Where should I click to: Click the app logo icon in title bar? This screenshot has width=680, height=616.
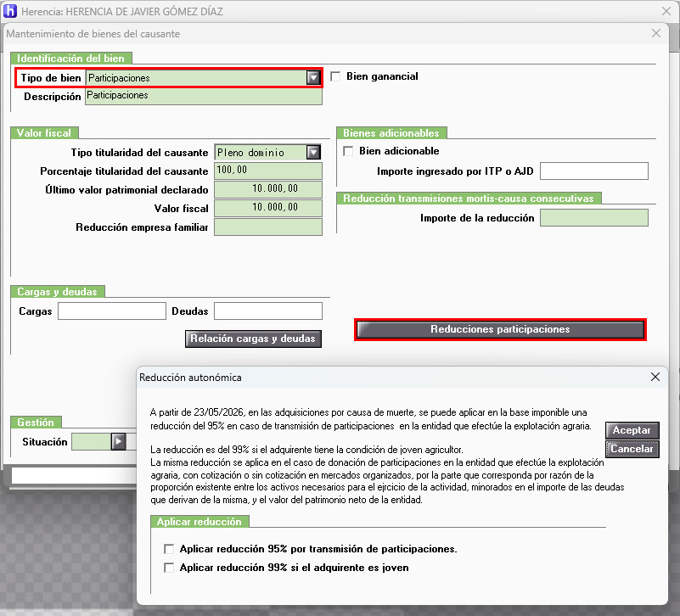click(x=9, y=11)
